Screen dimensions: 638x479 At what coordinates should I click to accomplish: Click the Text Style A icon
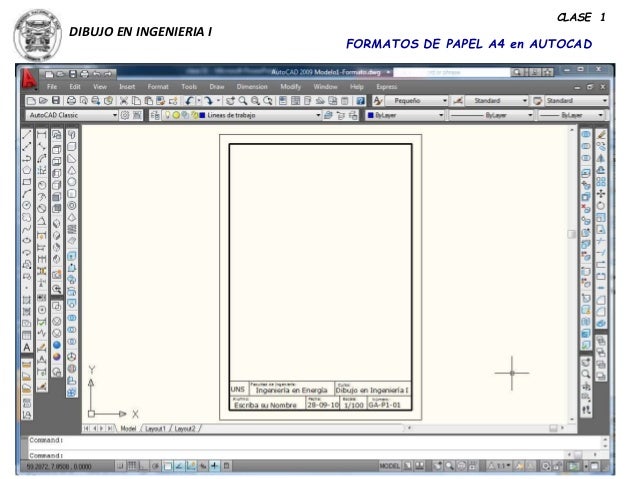click(378, 101)
